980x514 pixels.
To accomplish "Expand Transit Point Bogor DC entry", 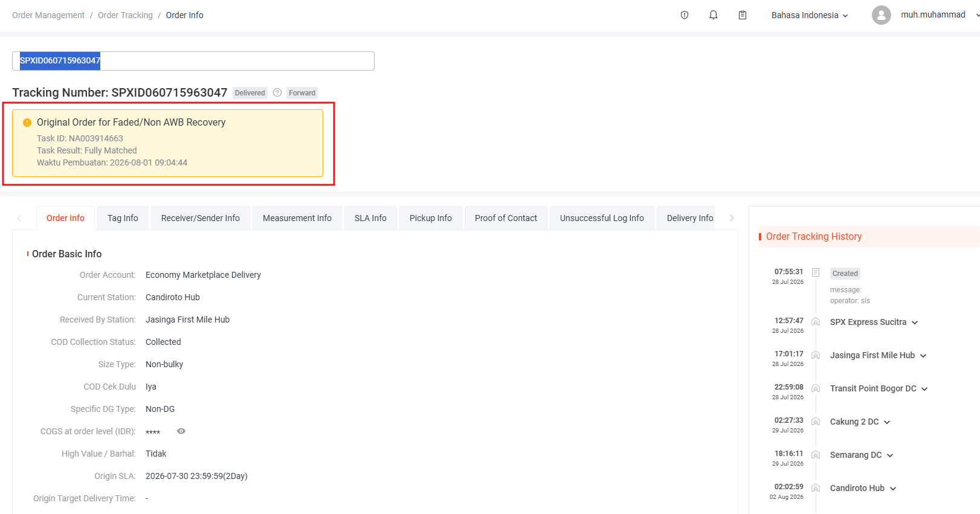I will tap(924, 389).
